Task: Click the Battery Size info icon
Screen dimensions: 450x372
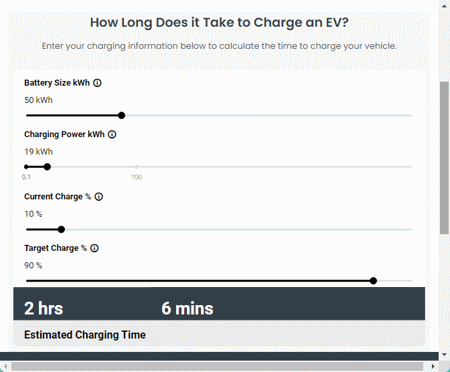Action: 97,83
